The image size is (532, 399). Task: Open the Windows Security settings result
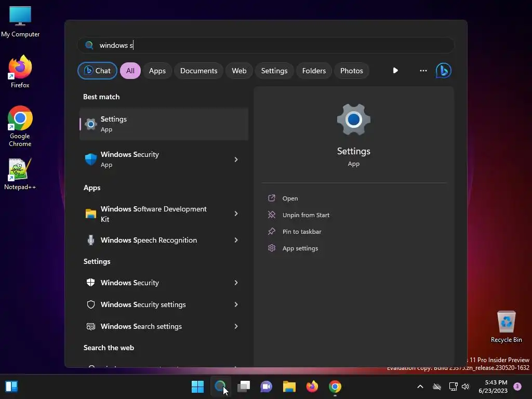click(164, 304)
